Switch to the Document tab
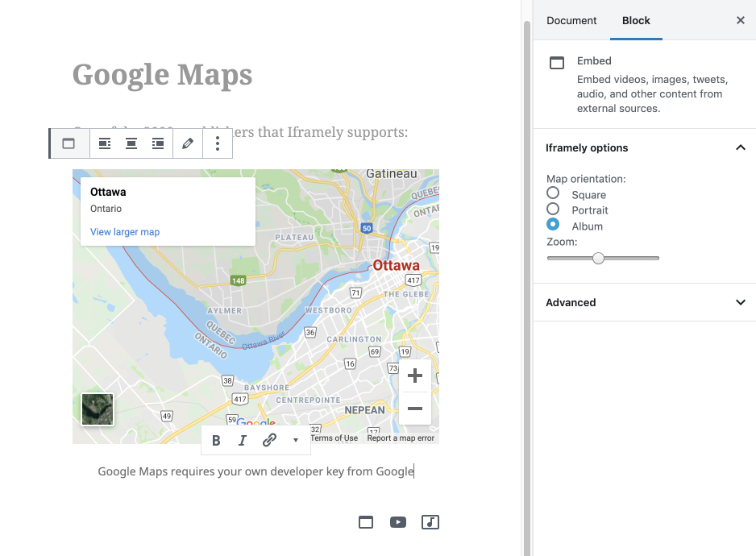The image size is (756, 556). 571,21
